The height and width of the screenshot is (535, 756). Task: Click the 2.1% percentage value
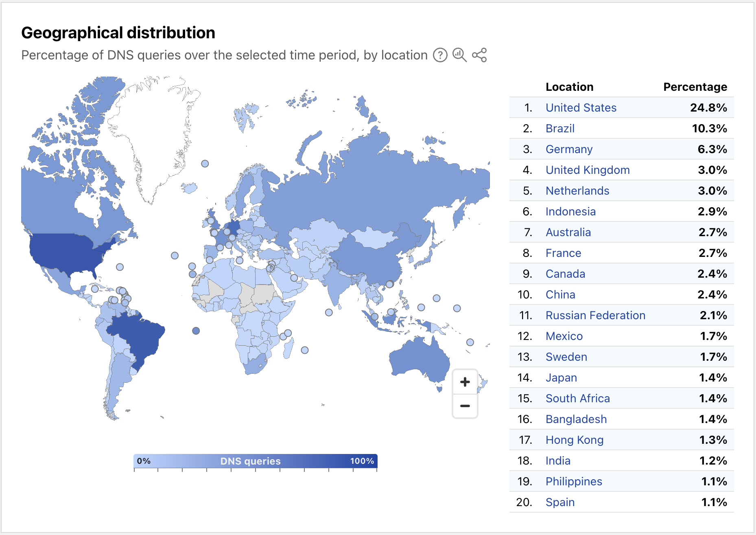[713, 315]
